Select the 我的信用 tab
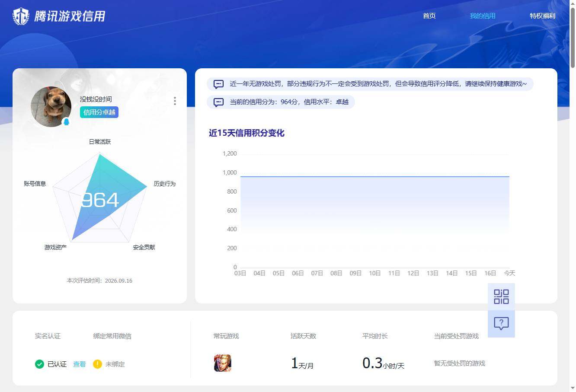The width and height of the screenshot is (576, 392). 483,16
